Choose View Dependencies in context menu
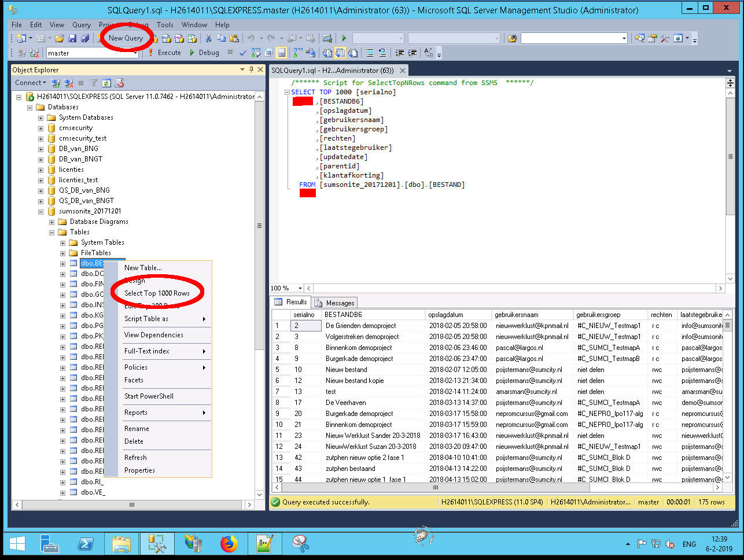 tap(153, 335)
